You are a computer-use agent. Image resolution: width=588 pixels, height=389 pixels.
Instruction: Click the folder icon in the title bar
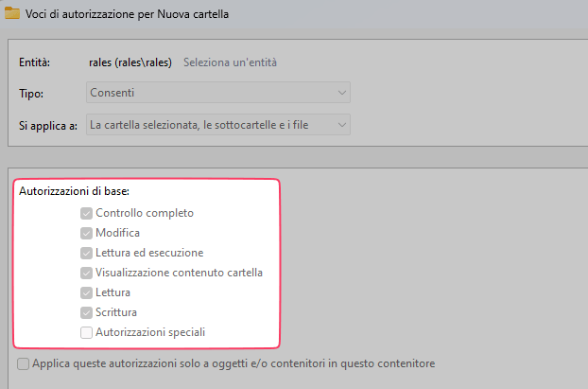click(x=13, y=15)
